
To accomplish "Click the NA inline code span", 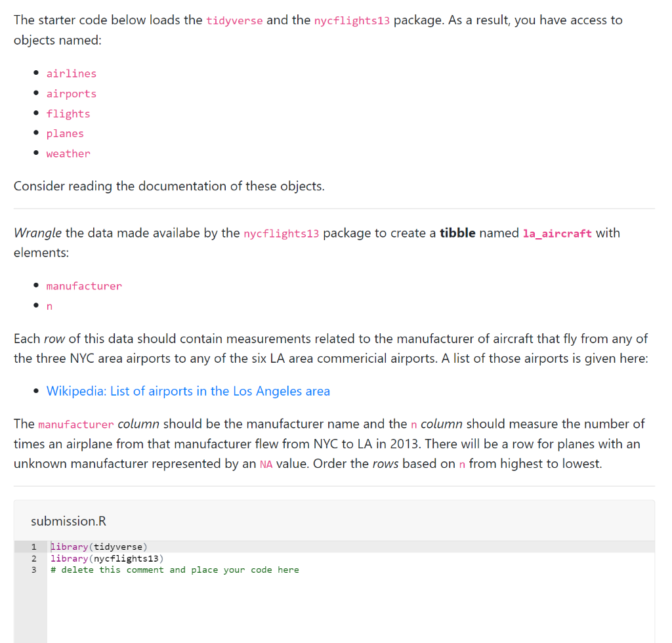I will coord(266,464).
